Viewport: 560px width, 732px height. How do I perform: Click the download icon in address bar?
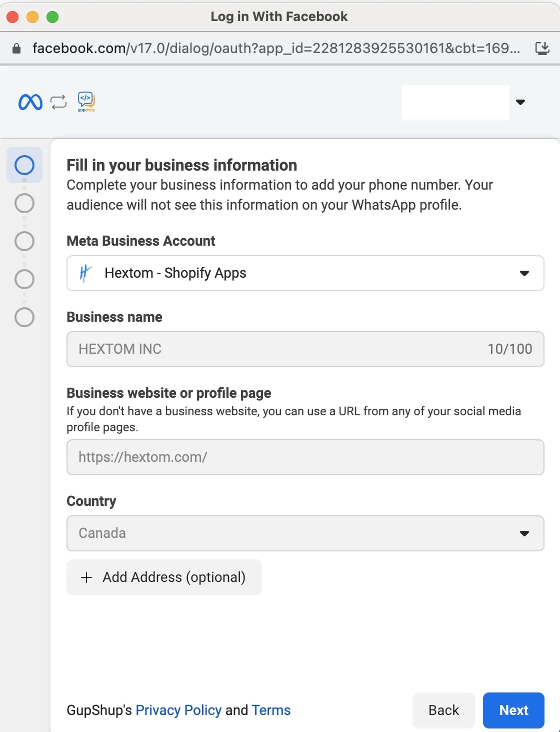[542, 48]
